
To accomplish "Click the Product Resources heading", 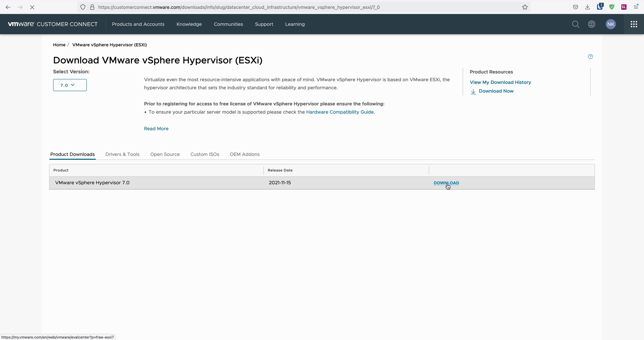I will point(491,72).
